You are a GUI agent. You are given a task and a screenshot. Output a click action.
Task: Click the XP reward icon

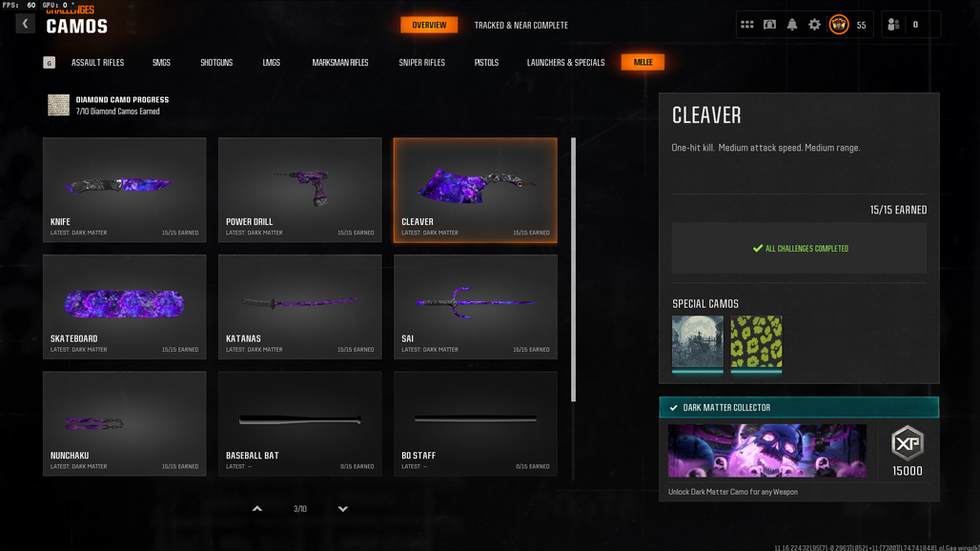(907, 443)
